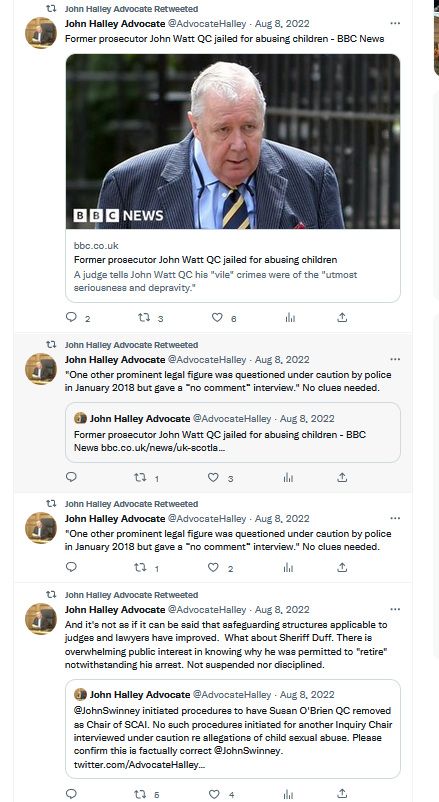Share the third tweet with 2 likes
Viewport: 439px width, 802px height.
[342, 567]
